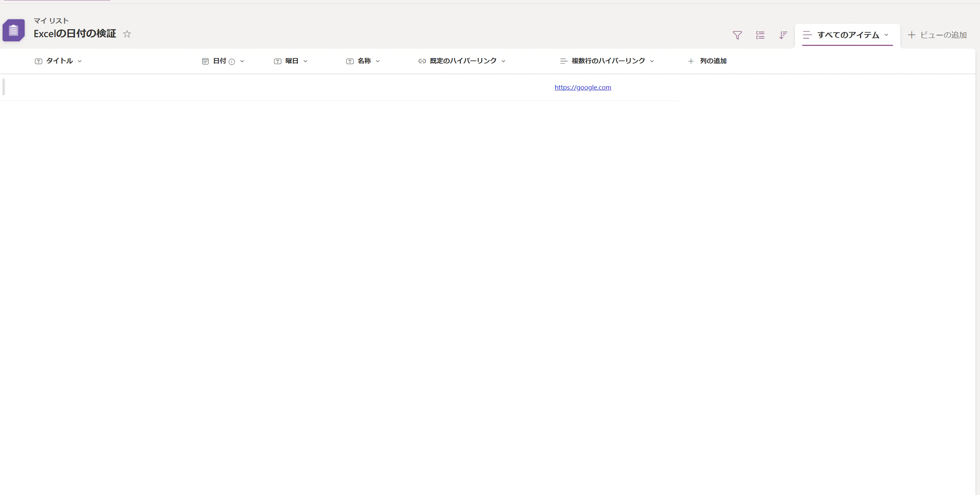
Task: Click 既定のハイパーリンク column header
Action: coord(463,61)
